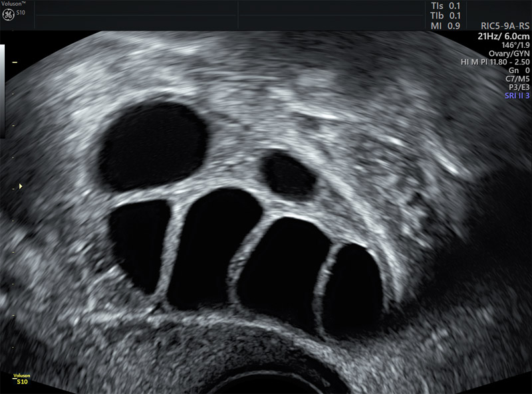Viewport: 532px width, 394px height.
Task: Open the RIC5-9A-RS probe selection
Action: [505, 27]
